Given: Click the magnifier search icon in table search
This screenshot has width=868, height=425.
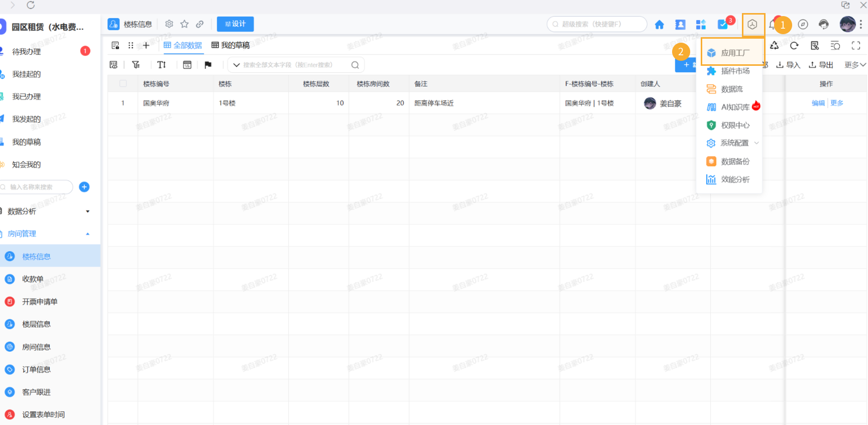Looking at the screenshot, I should (x=355, y=65).
